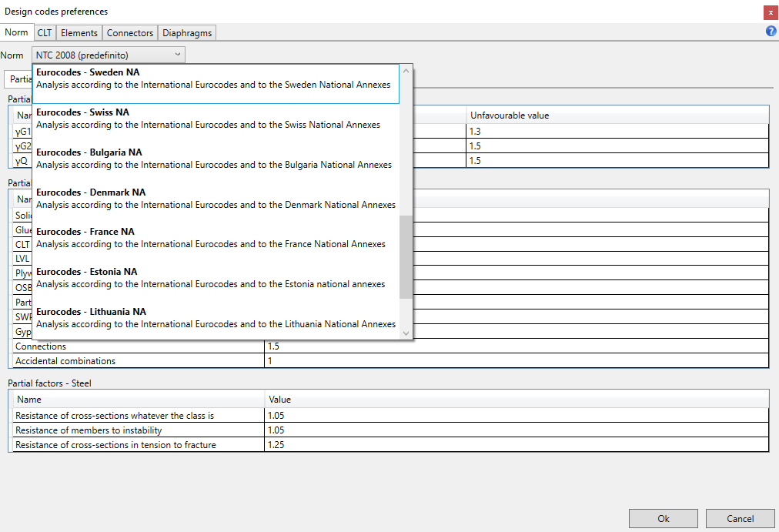Edit the unfavourable value 1.3 cell

coord(617,131)
